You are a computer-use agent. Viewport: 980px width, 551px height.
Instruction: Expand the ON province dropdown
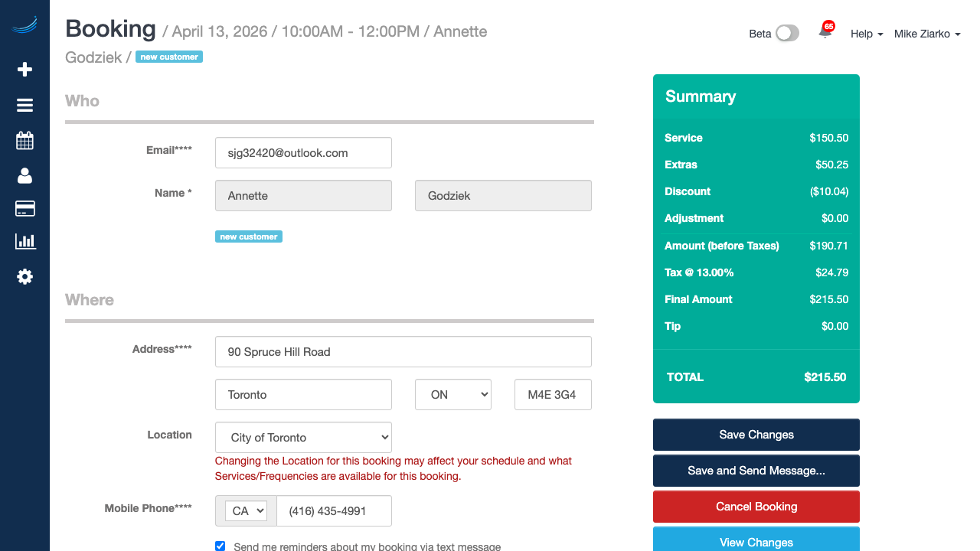tap(452, 395)
